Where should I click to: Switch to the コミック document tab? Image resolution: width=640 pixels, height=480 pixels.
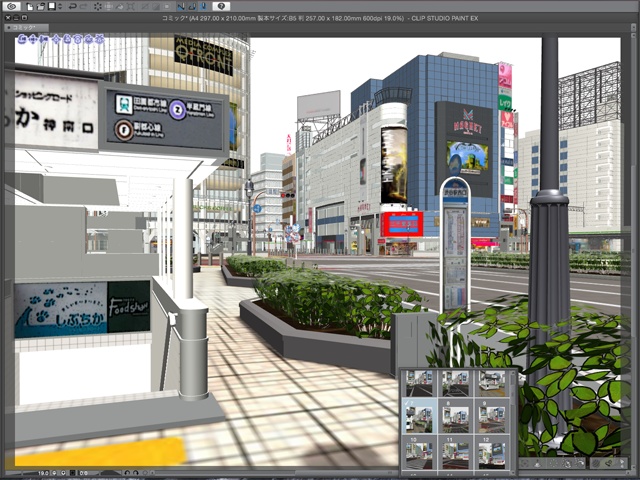click(27, 27)
